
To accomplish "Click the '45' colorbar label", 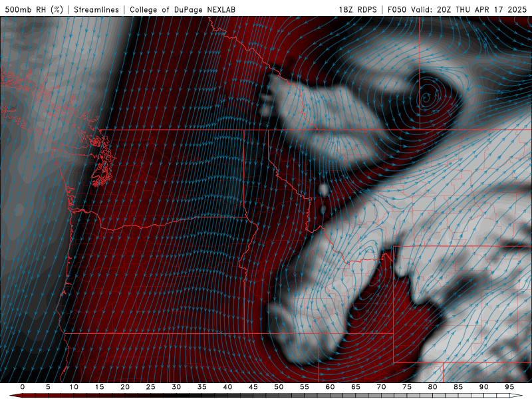I will (253, 387).
